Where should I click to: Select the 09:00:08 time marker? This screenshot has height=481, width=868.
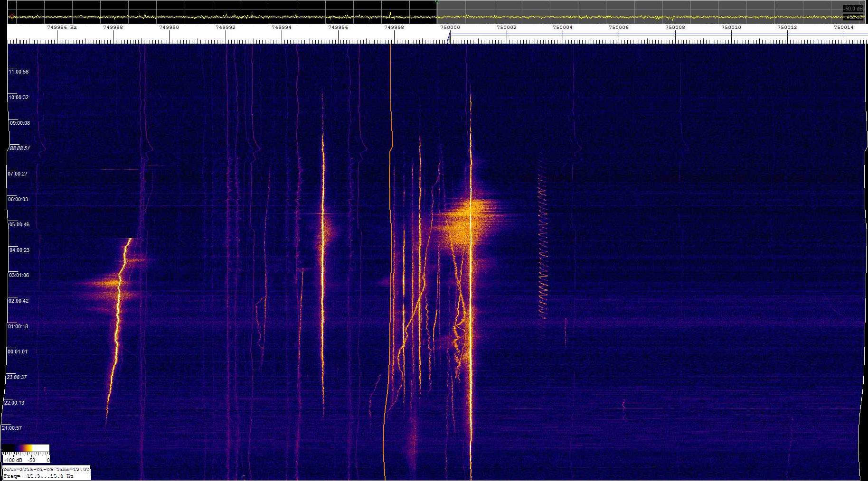[20, 123]
